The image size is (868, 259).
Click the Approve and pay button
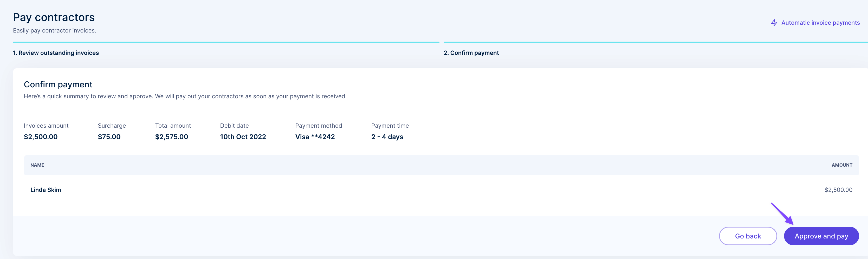821,236
